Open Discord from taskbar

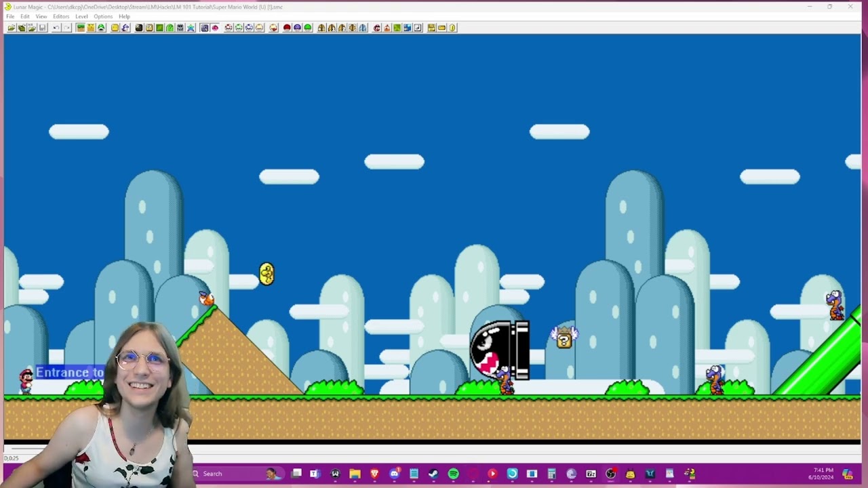pyautogui.click(x=395, y=474)
